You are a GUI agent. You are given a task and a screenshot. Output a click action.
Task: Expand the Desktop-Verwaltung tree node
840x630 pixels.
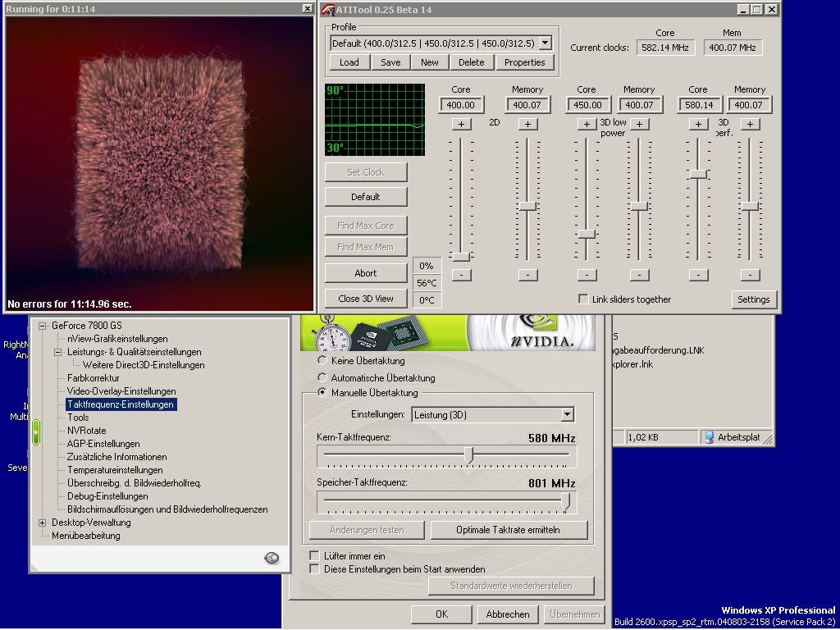43,523
